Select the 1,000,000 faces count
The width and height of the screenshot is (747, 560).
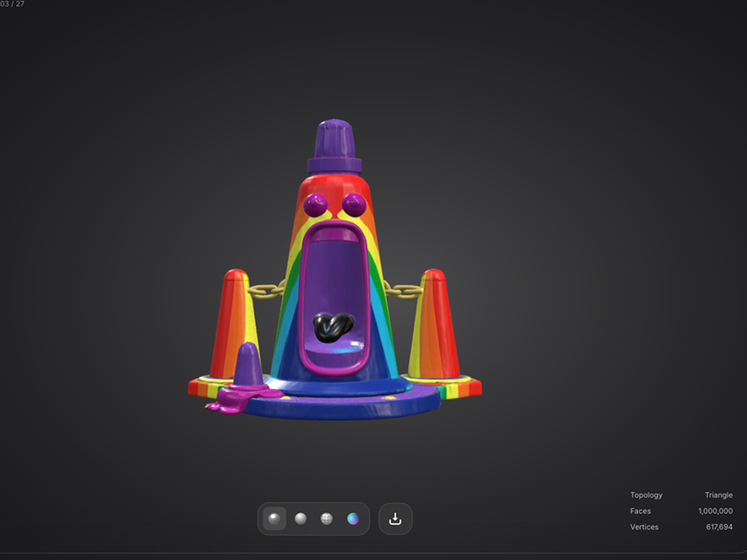point(715,511)
